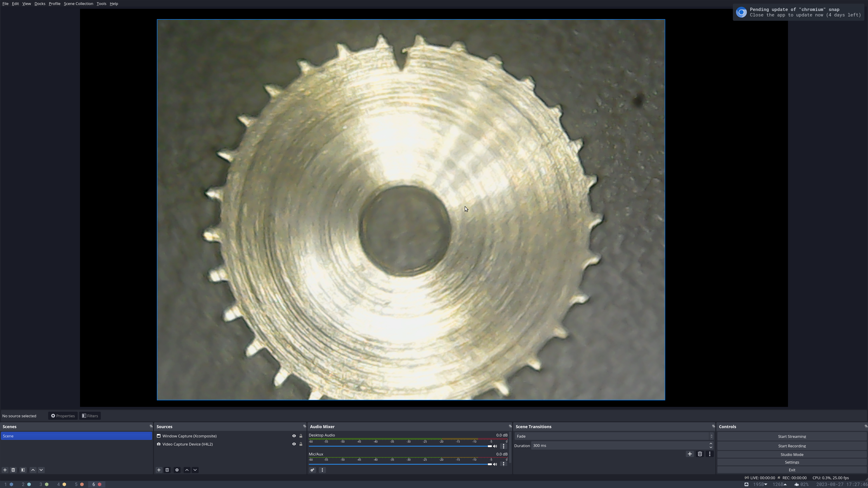
Task: Move selected source down with arrow
Action: point(195,470)
